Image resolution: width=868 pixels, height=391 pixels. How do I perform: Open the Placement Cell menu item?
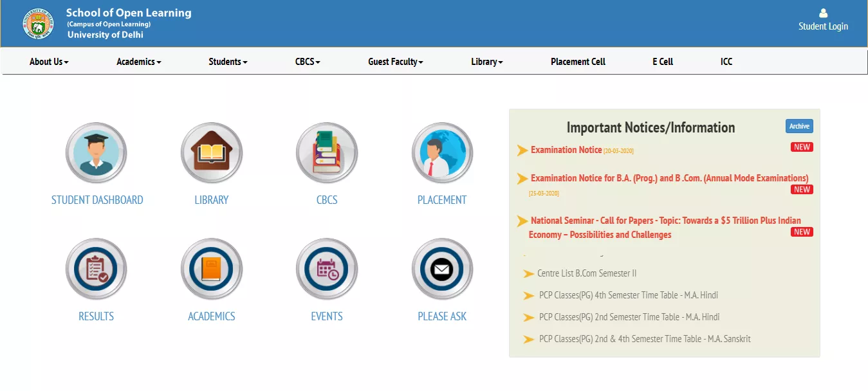pos(578,62)
